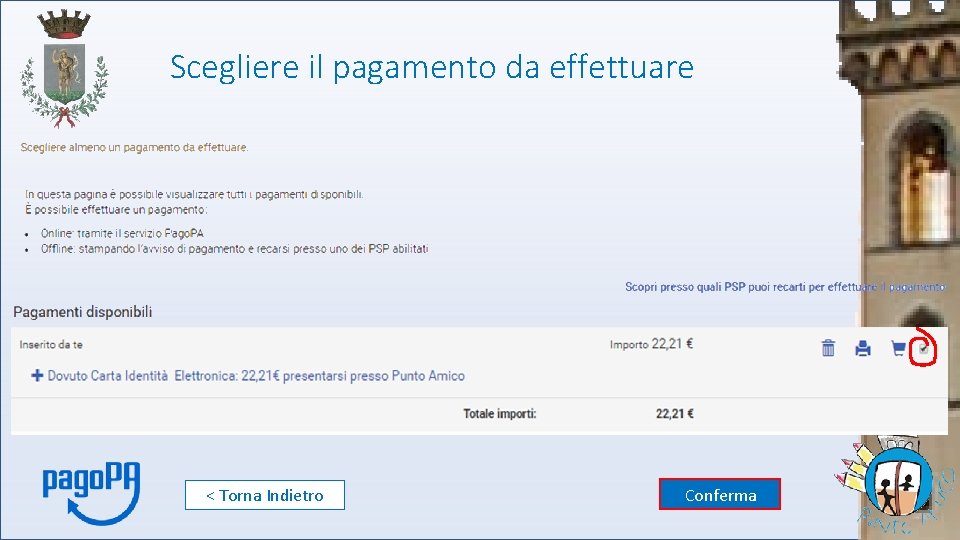Image resolution: width=960 pixels, height=540 pixels.
Task: Click the municipal coat of arms logo
Action: (64, 69)
